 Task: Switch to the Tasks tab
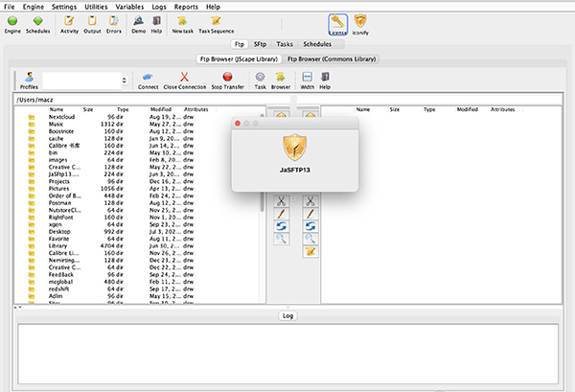285,44
